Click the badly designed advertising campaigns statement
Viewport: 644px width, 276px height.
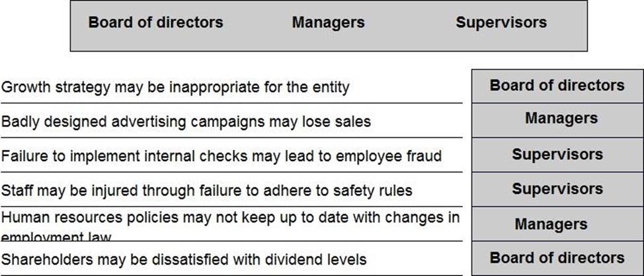[186, 122]
